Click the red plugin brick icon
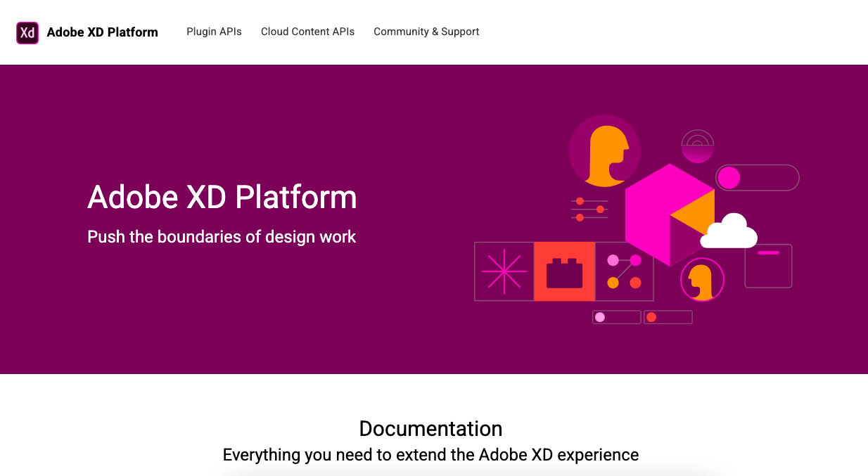This screenshot has width=868, height=476. pos(564,271)
